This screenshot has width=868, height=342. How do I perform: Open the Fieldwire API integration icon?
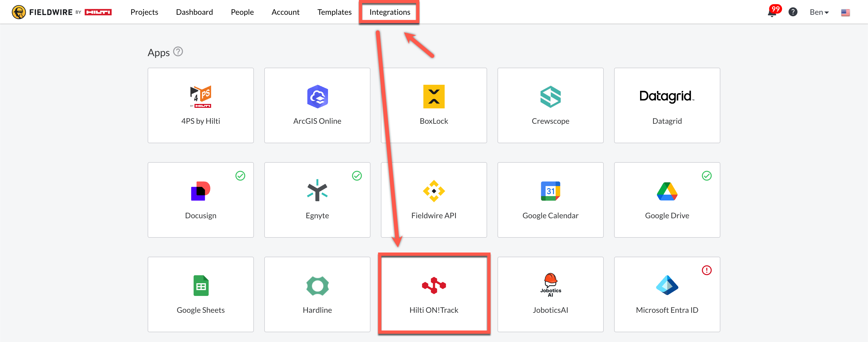(x=434, y=191)
